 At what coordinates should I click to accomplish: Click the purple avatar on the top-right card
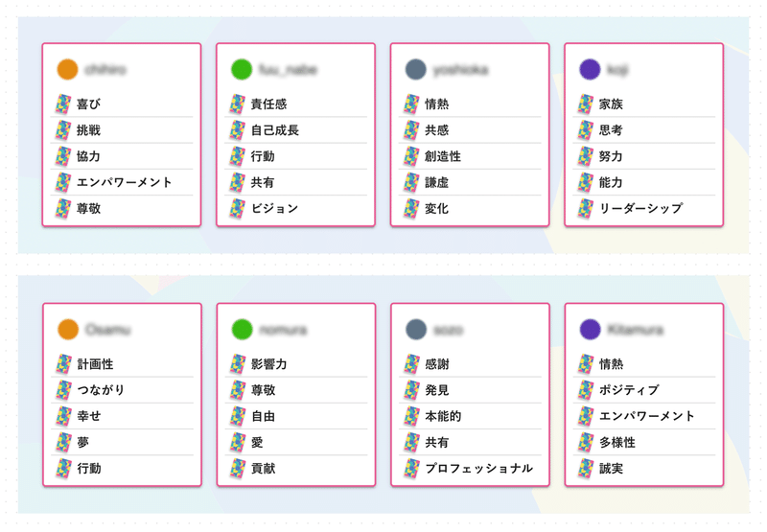(x=590, y=69)
